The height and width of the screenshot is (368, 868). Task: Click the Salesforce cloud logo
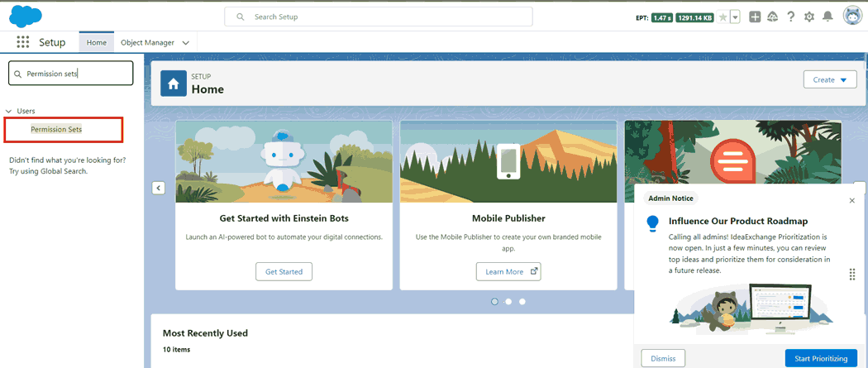coord(26,16)
